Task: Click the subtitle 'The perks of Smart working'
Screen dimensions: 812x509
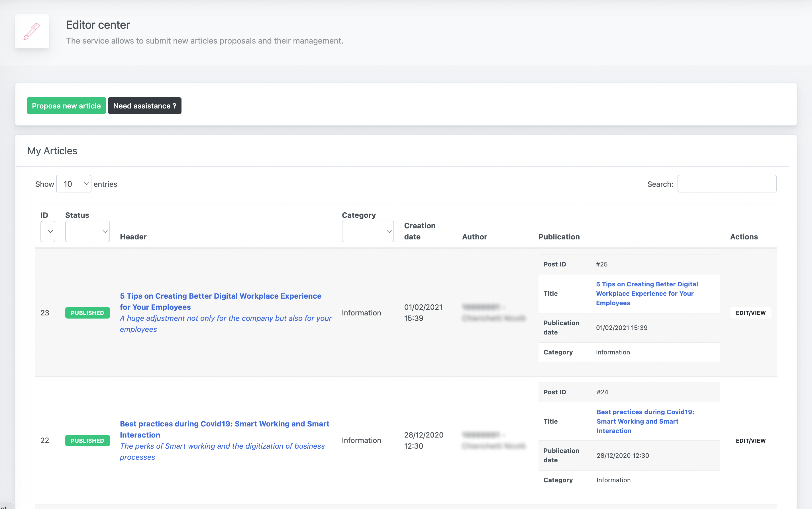Action: pyautogui.click(x=222, y=451)
